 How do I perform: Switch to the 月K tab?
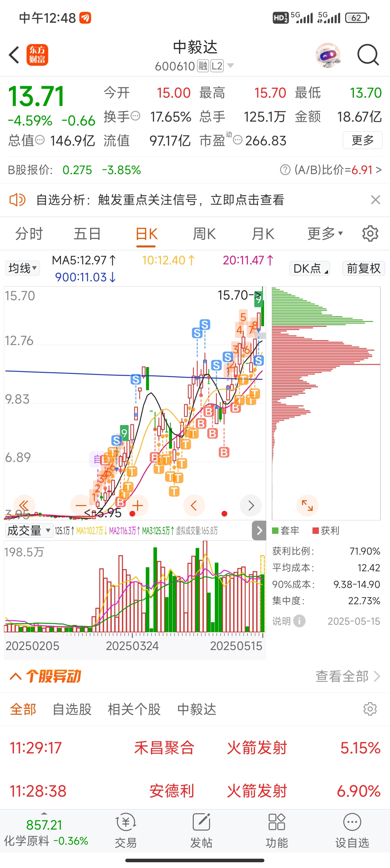(x=263, y=234)
